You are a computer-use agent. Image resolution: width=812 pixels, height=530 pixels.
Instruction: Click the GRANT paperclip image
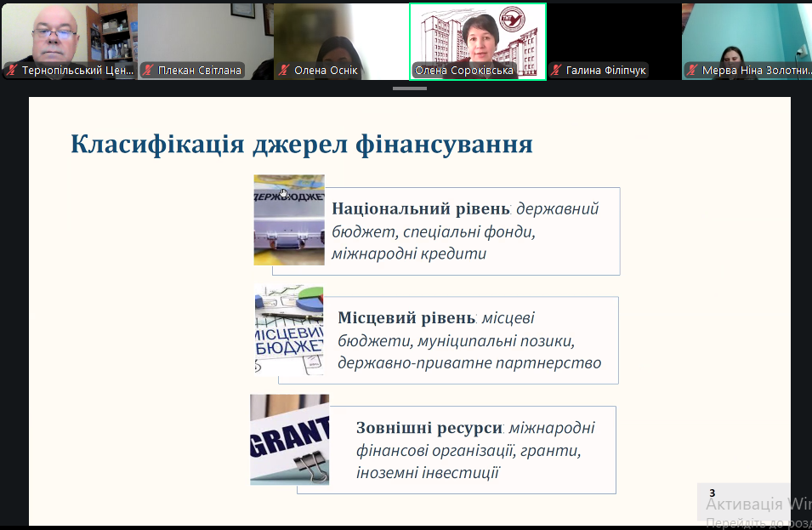289,440
